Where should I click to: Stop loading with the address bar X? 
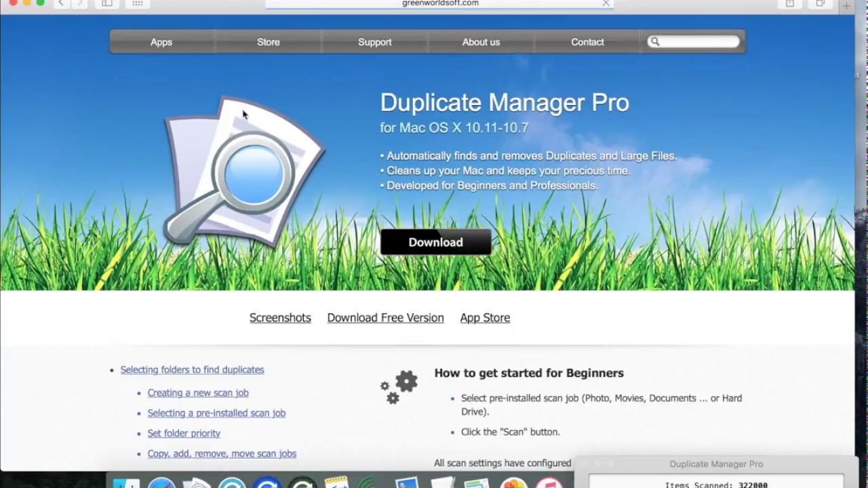pyautogui.click(x=606, y=3)
